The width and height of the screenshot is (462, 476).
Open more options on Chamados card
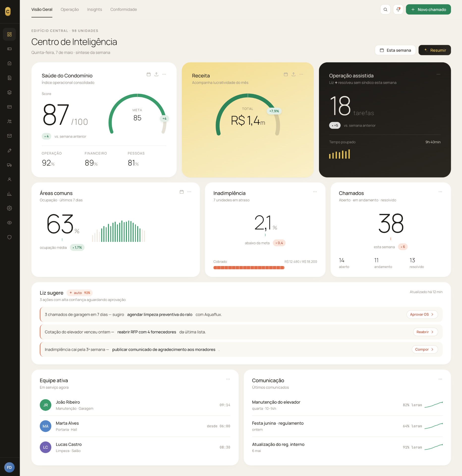(440, 192)
